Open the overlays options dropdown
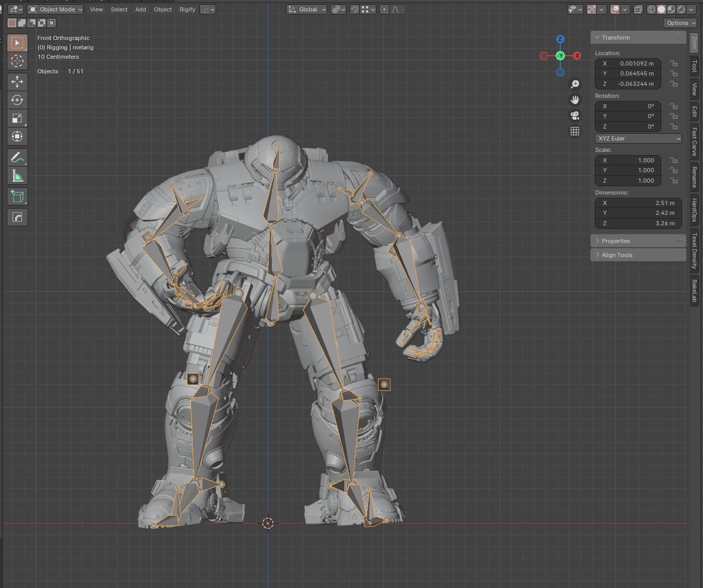The image size is (703, 588). click(x=625, y=9)
